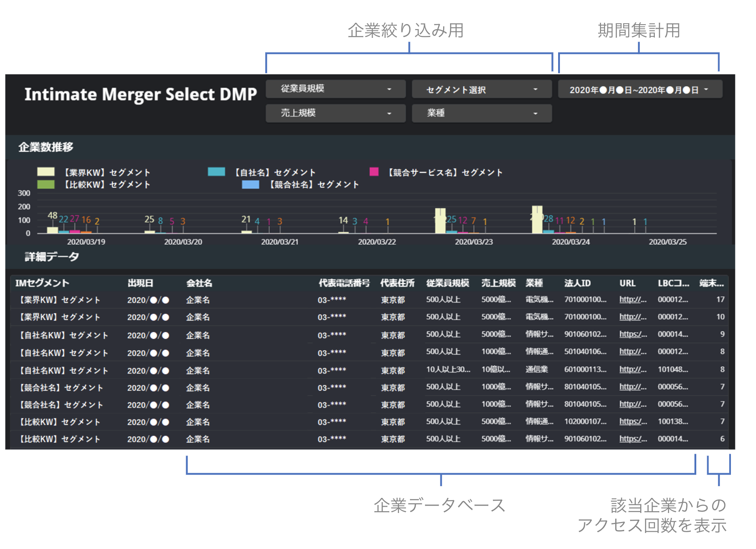The width and height of the screenshot is (756, 549).
Task: Open the URL link in first row
Action: (632, 300)
